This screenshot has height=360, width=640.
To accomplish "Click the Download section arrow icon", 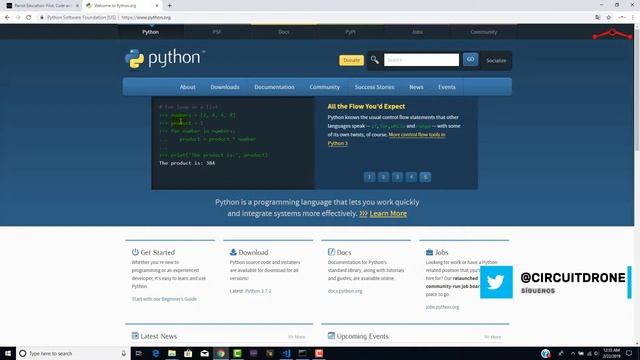I will click(233, 252).
